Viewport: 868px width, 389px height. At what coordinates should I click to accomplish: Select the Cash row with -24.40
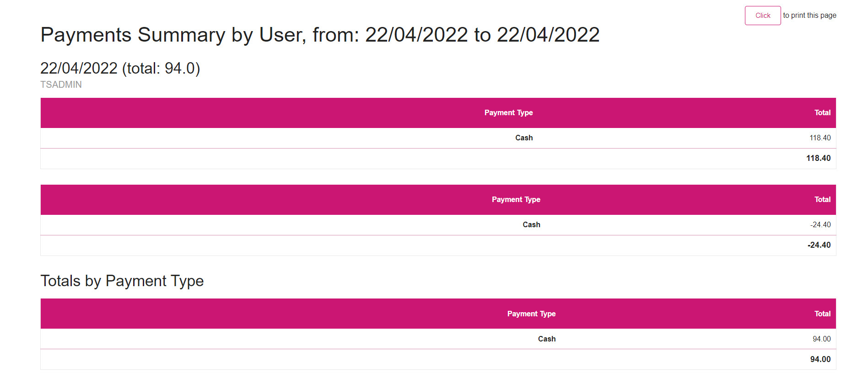click(x=438, y=224)
